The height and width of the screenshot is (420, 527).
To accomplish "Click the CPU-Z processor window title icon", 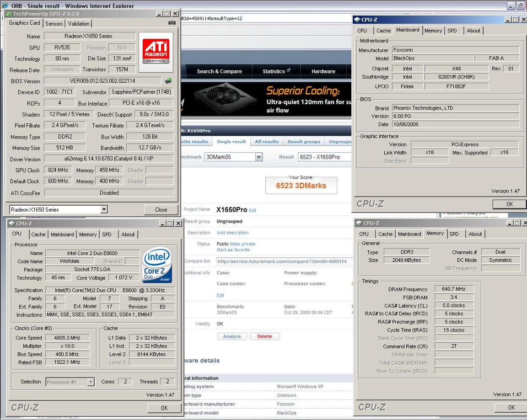I will coord(11,223).
